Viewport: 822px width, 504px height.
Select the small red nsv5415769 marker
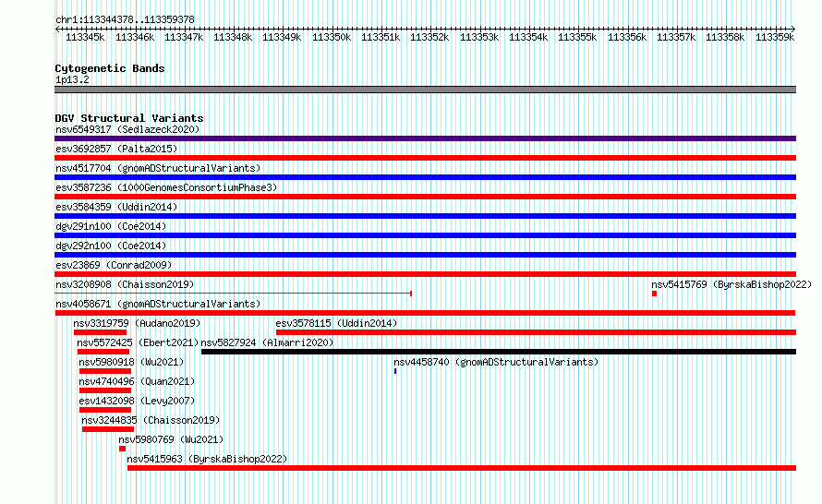pyautogui.click(x=654, y=294)
